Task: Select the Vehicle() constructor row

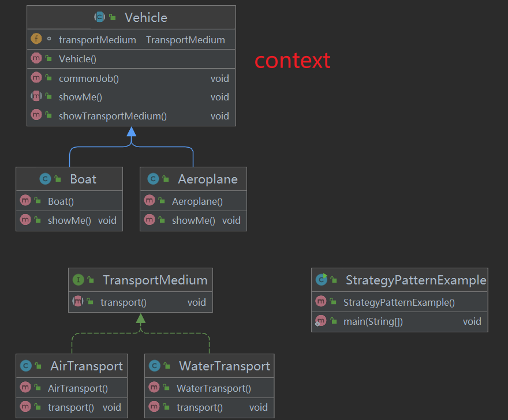Action: pyautogui.click(x=131, y=59)
